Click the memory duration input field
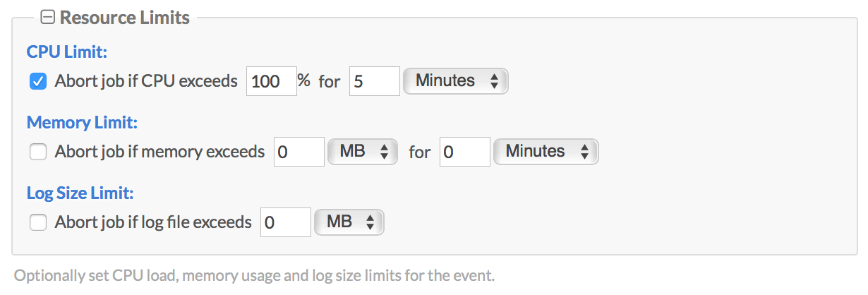The width and height of the screenshot is (868, 295). (x=464, y=152)
